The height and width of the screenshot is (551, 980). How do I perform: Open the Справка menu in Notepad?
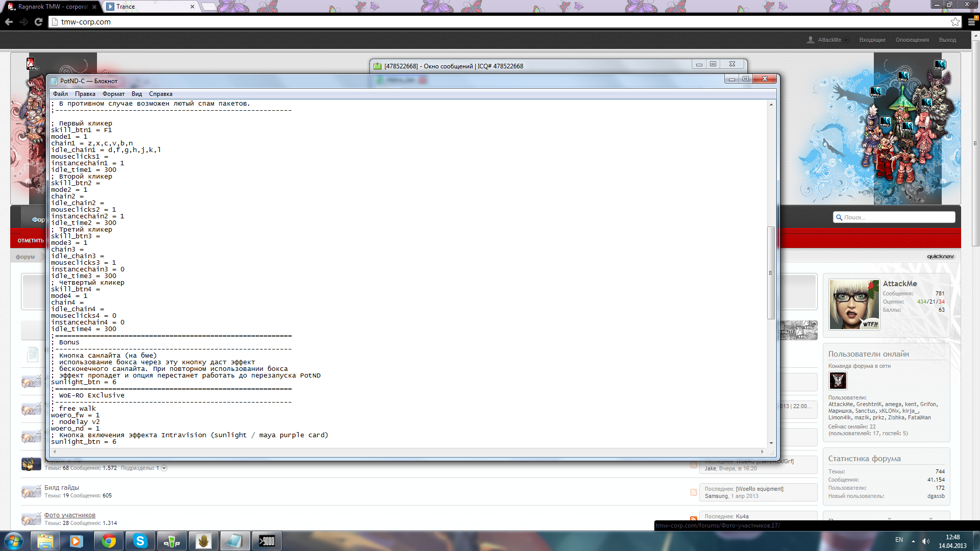(x=160, y=94)
